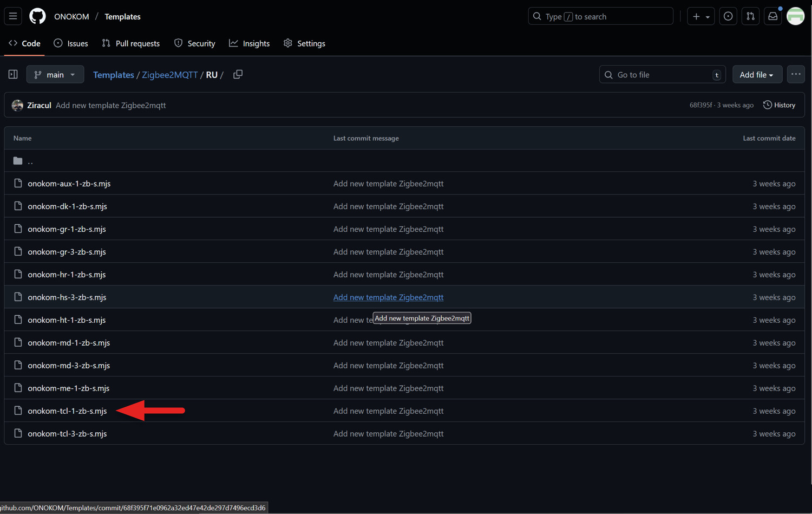Toggle the file tree side panel
This screenshot has width=812, height=514.
[13, 75]
